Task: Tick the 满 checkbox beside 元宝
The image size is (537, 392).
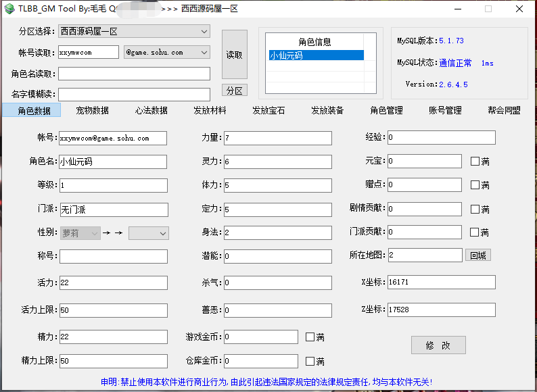Action: point(475,162)
